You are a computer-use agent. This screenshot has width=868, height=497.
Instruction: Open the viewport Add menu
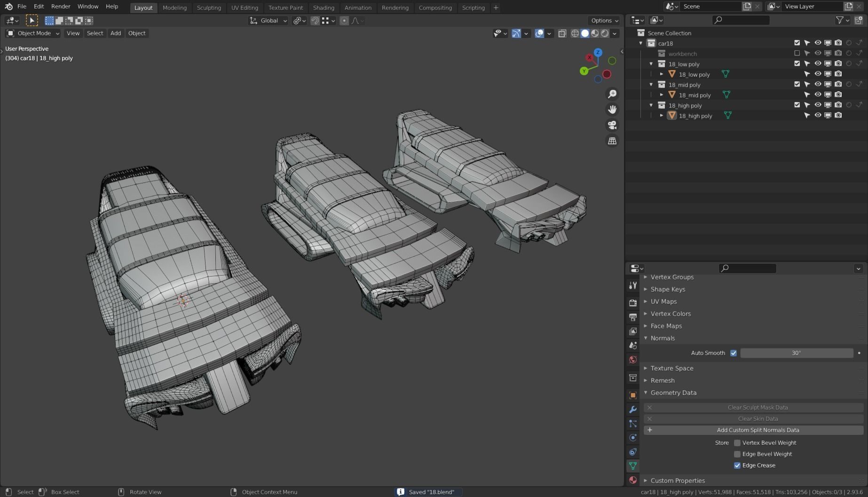click(116, 33)
